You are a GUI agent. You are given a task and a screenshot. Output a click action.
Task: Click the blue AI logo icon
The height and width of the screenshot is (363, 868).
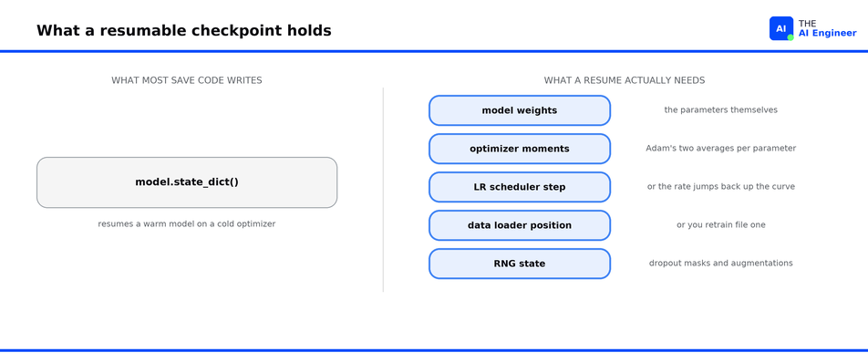coord(781,28)
